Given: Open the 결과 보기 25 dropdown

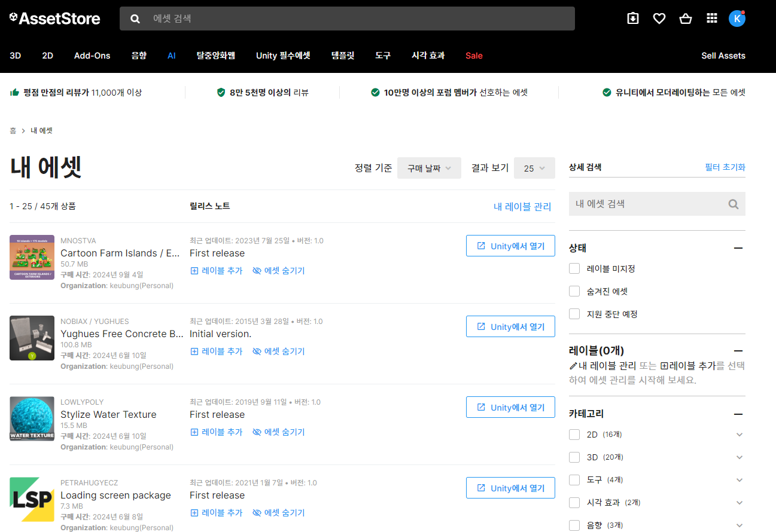Looking at the screenshot, I should tap(534, 168).
